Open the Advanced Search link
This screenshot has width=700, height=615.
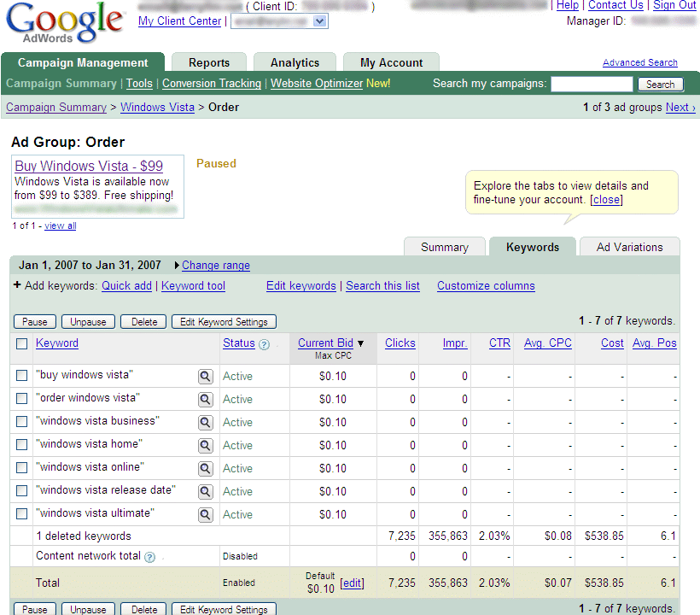(639, 62)
